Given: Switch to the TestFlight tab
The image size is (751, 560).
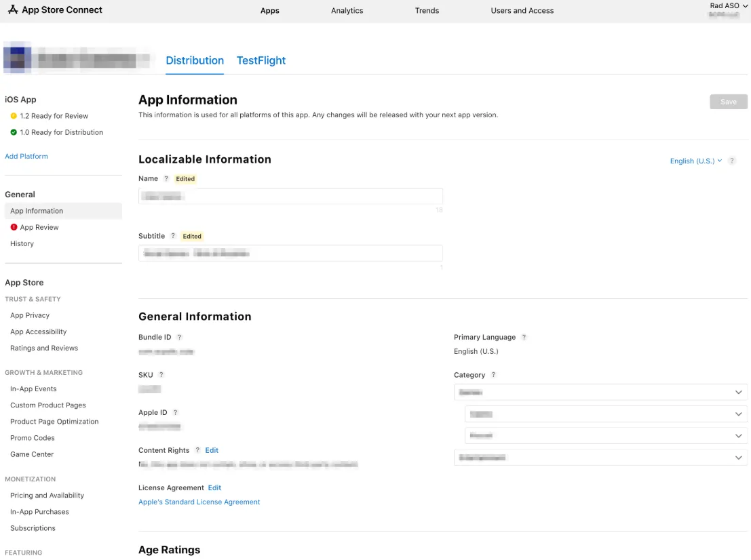Looking at the screenshot, I should 261,60.
